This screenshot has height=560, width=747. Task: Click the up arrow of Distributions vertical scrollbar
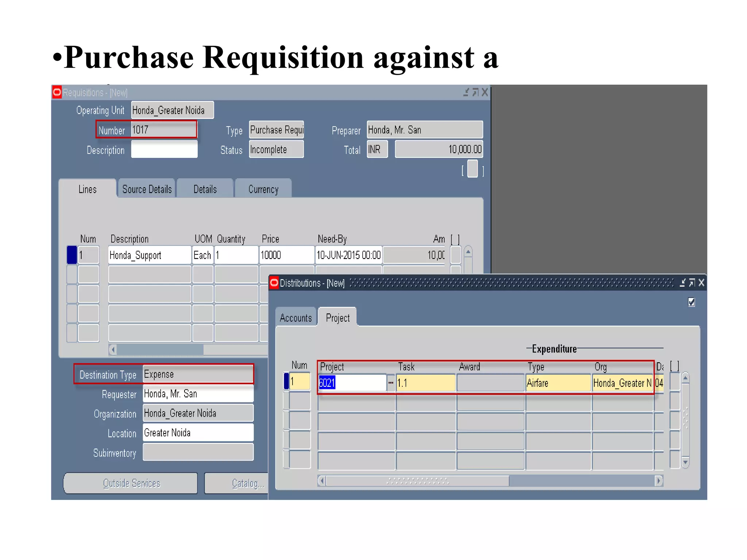(685, 378)
